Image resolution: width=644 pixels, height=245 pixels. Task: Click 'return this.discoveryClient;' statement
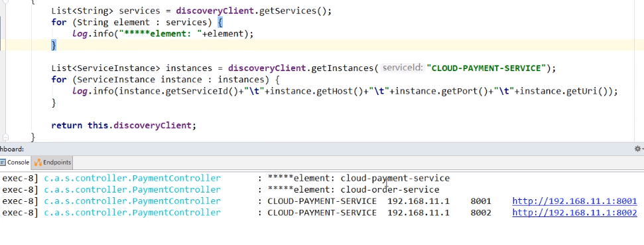pyautogui.click(x=123, y=125)
